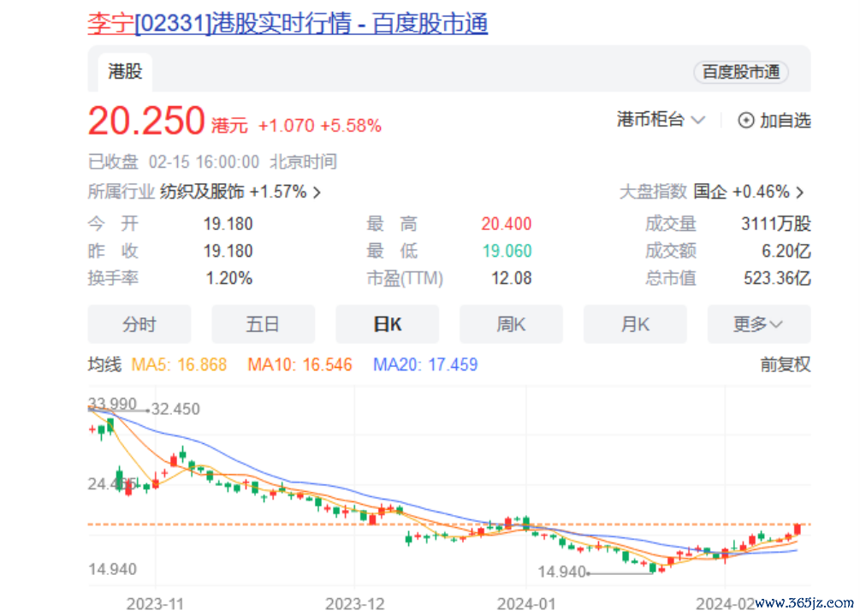
Task: Expand the 更多 chart options dropdown
Action: [759, 324]
